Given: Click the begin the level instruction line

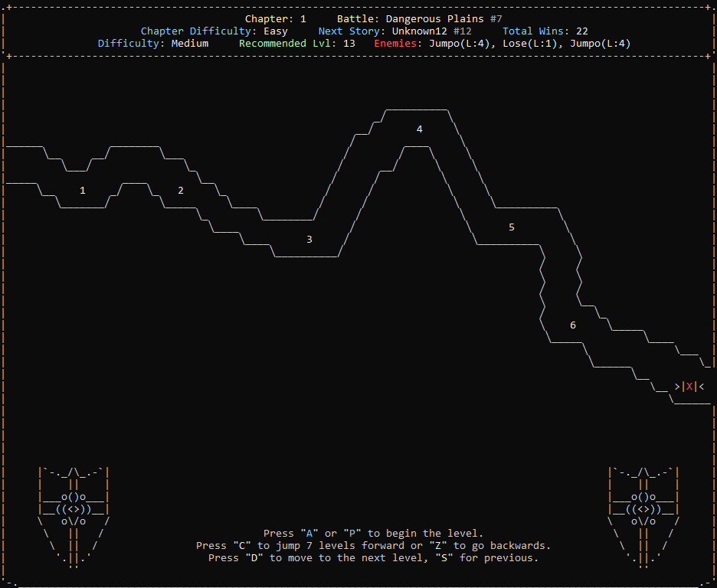Looking at the screenshot, I should (373, 533).
